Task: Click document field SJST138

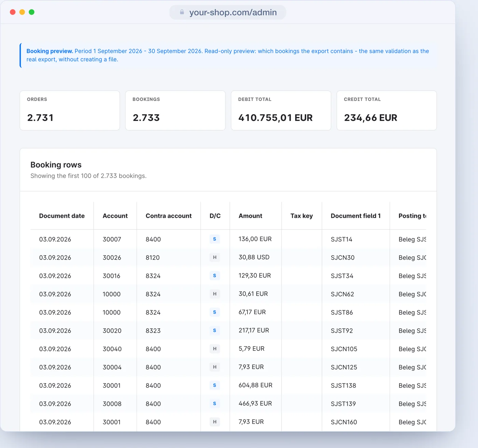Action: pyautogui.click(x=343, y=385)
